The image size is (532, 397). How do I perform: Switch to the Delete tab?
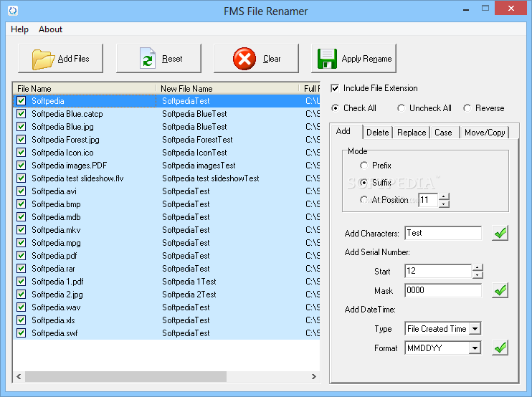(378, 133)
